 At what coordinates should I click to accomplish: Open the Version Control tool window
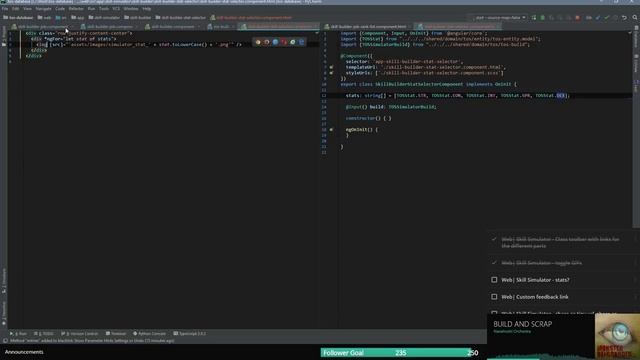click(80, 333)
